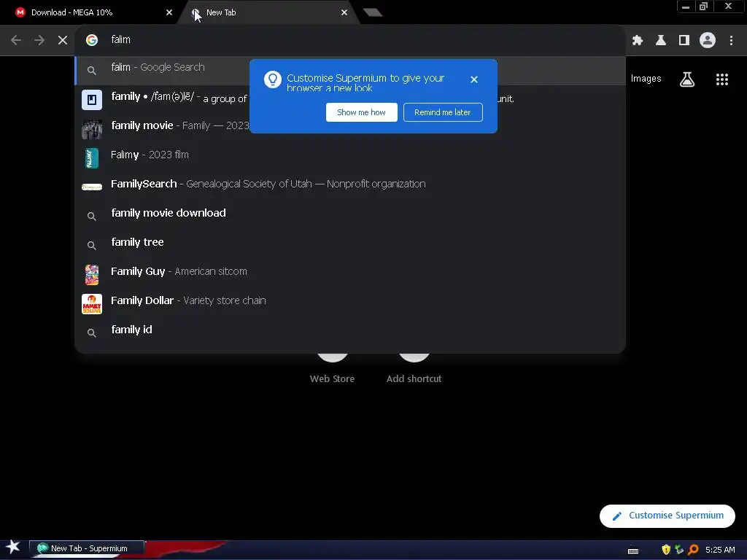Dismiss the Customise Supermium popup
The image size is (747, 560).
pyautogui.click(x=474, y=79)
